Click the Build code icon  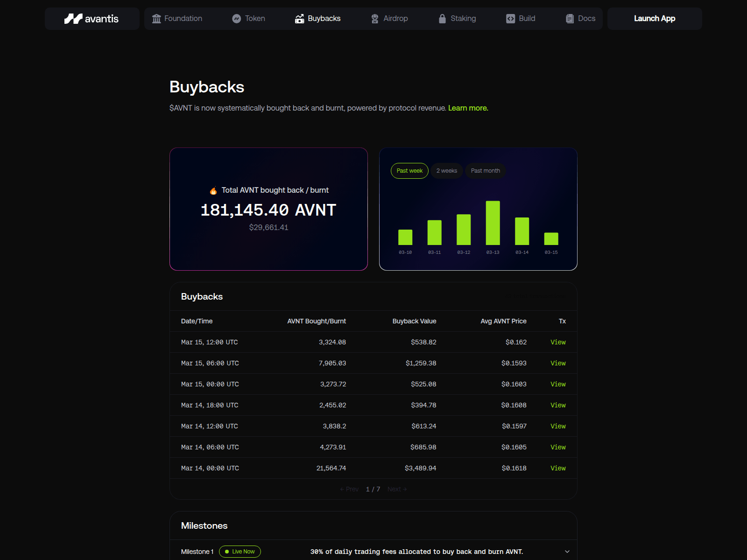click(510, 19)
